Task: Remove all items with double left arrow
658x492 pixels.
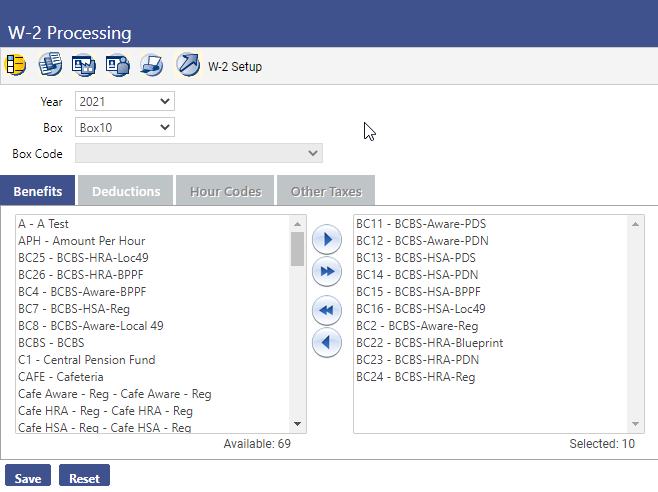Action: [x=325, y=311]
